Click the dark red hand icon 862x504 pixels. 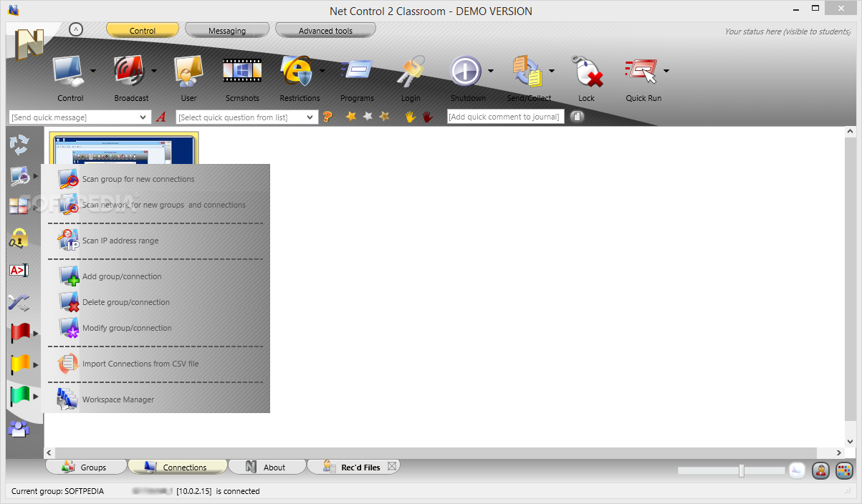pyautogui.click(x=427, y=117)
